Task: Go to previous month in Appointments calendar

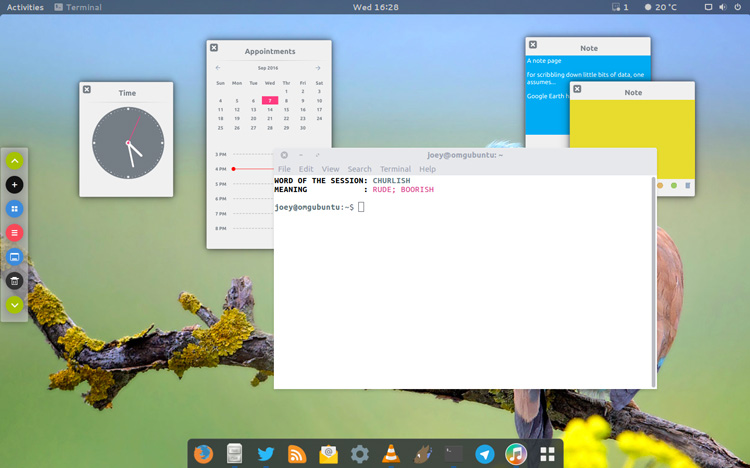Action: coord(218,68)
